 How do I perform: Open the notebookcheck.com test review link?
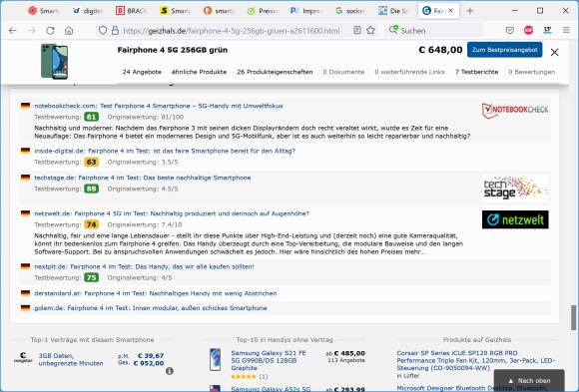point(159,106)
